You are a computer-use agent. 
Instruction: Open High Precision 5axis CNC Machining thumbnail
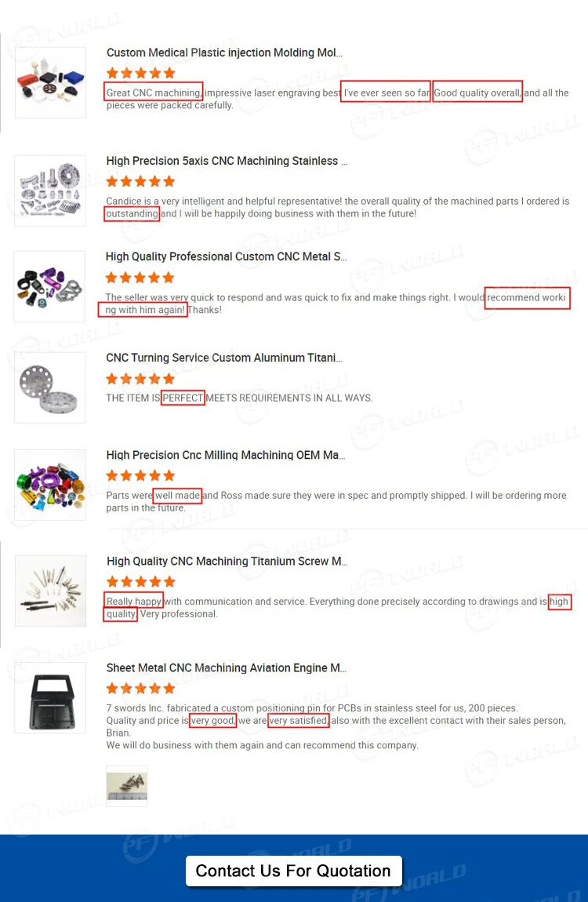tap(50, 191)
